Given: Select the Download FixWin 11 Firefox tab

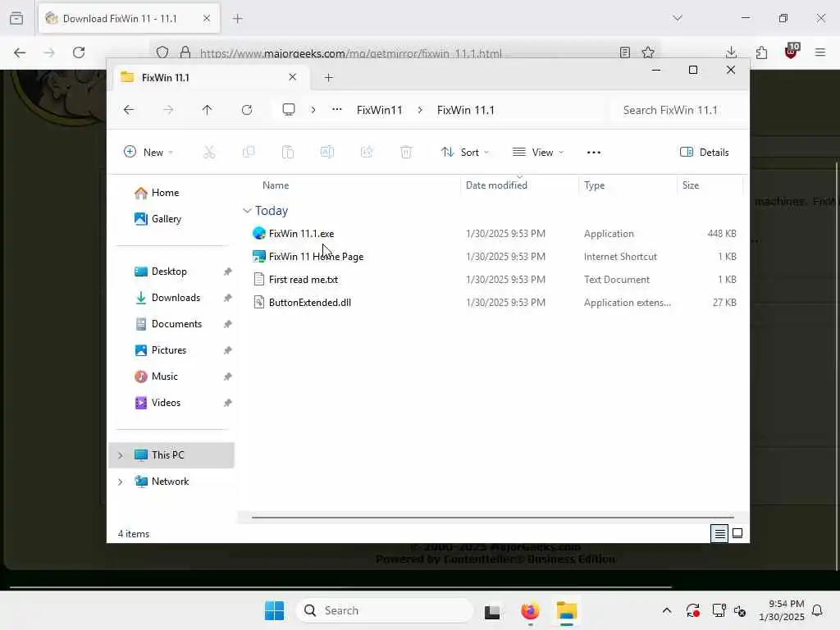Looking at the screenshot, I should point(129,19).
